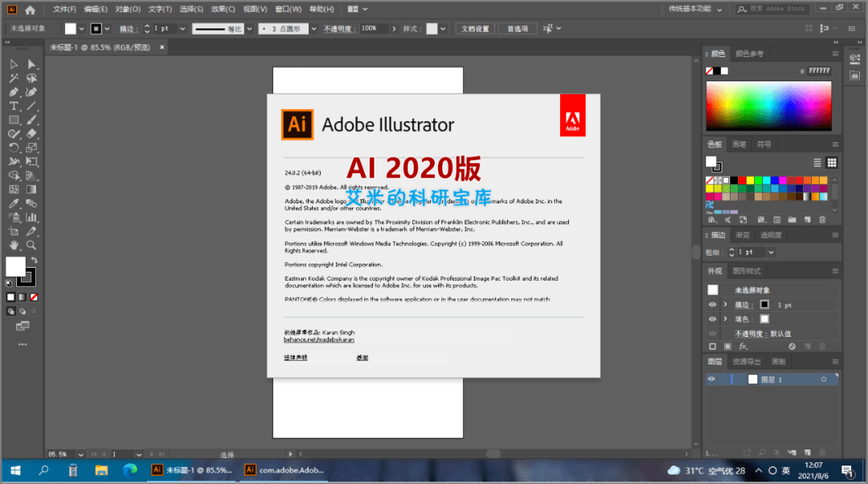The width and height of the screenshot is (868, 484).
Task: Pick the Eyedropper tool
Action: 14,203
